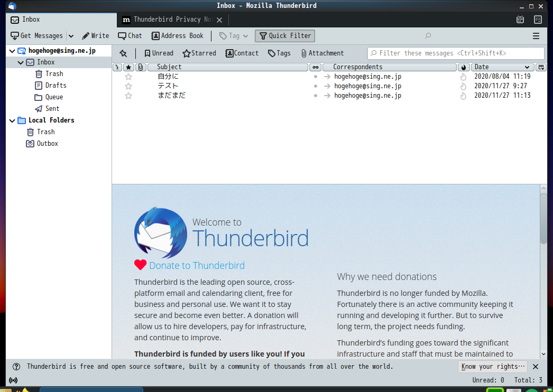Filter by Attachment
The width and height of the screenshot is (553, 392).
pos(322,53)
